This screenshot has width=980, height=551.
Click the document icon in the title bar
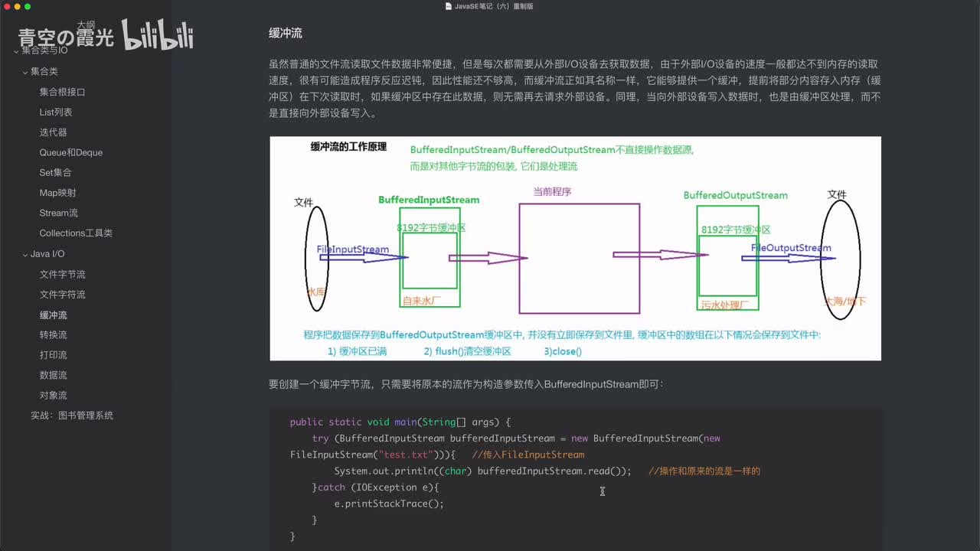click(x=449, y=6)
